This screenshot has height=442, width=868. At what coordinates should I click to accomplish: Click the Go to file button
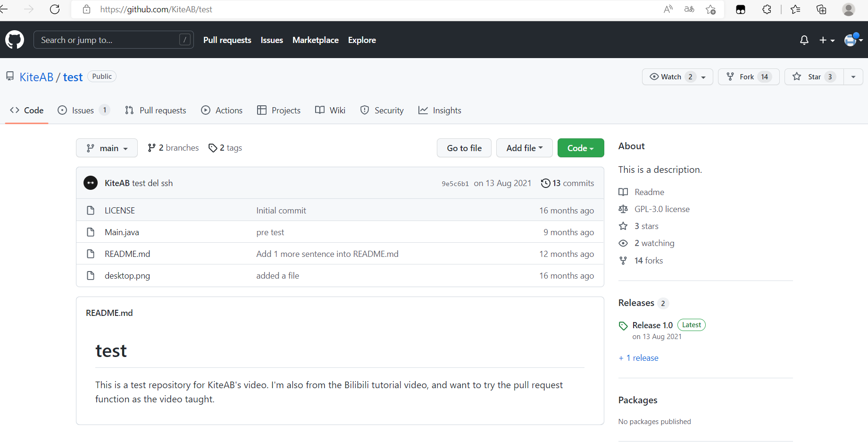click(464, 148)
